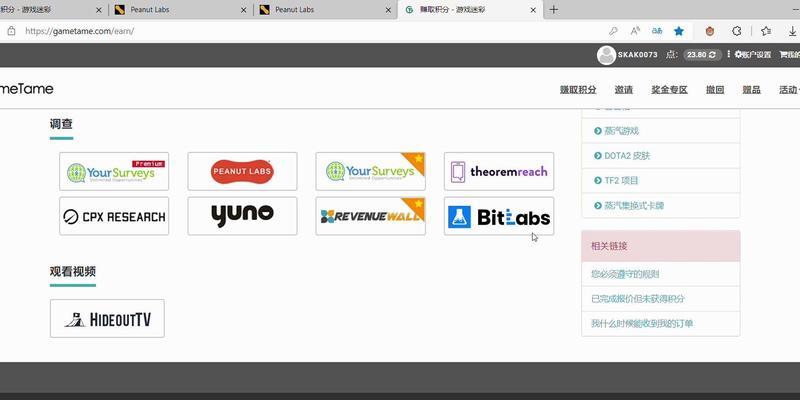
Task: Open the 我什么时候能收到我的订单 link
Action: point(642,323)
